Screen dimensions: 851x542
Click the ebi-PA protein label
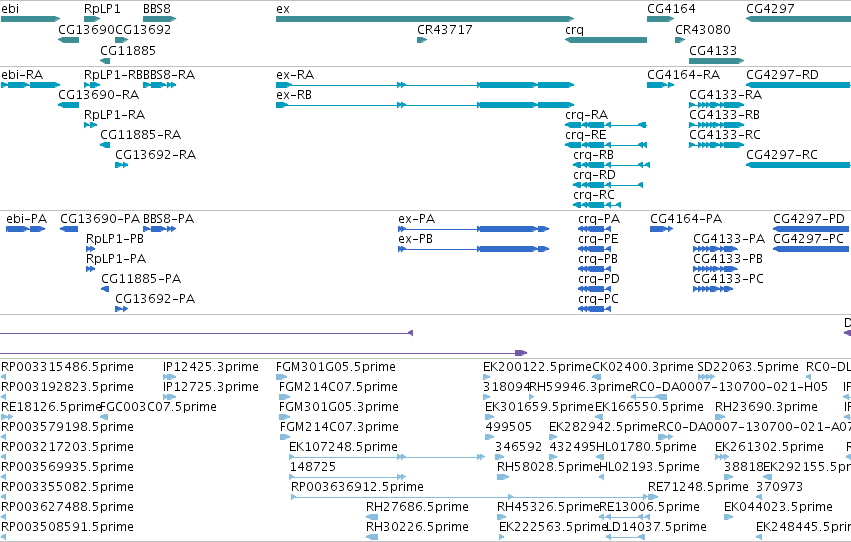click(x=27, y=219)
